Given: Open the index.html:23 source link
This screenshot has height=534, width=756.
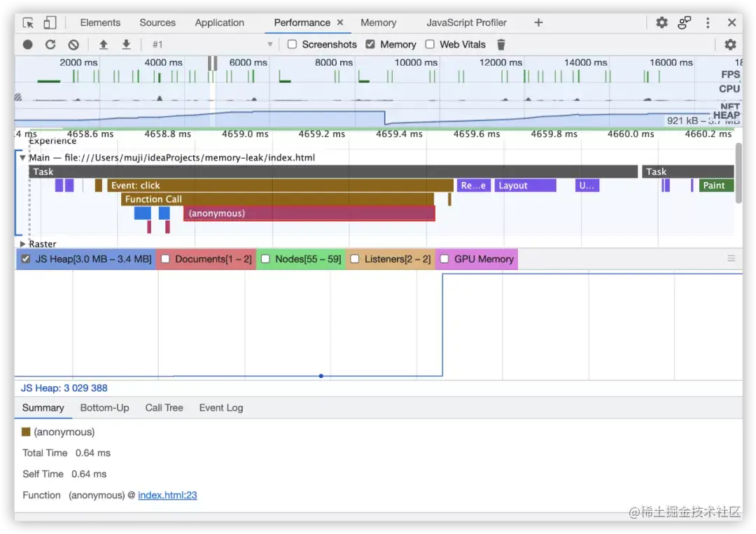Looking at the screenshot, I should [x=167, y=495].
